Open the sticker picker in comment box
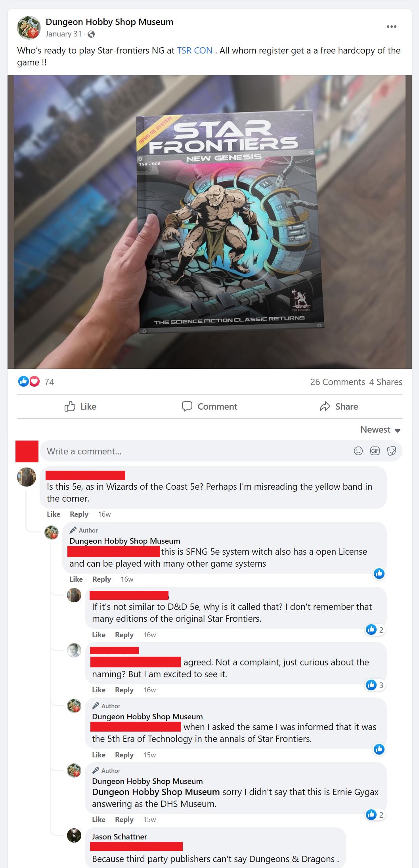The width and height of the screenshot is (419, 868). (x=391, y=451)
